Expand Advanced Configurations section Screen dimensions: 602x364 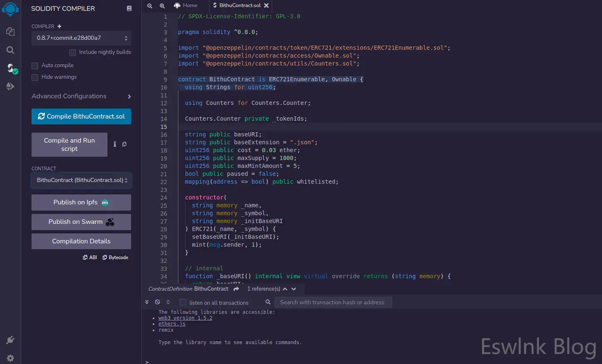81,96
